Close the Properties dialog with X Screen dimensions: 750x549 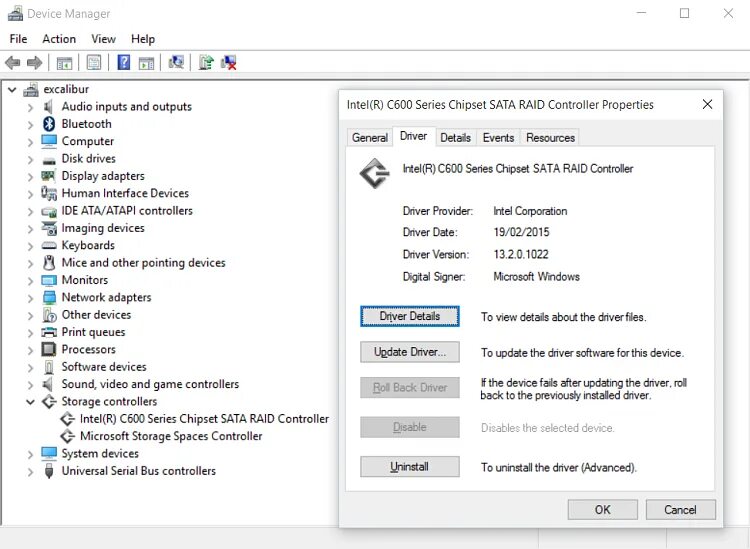[x=707, y=104]
